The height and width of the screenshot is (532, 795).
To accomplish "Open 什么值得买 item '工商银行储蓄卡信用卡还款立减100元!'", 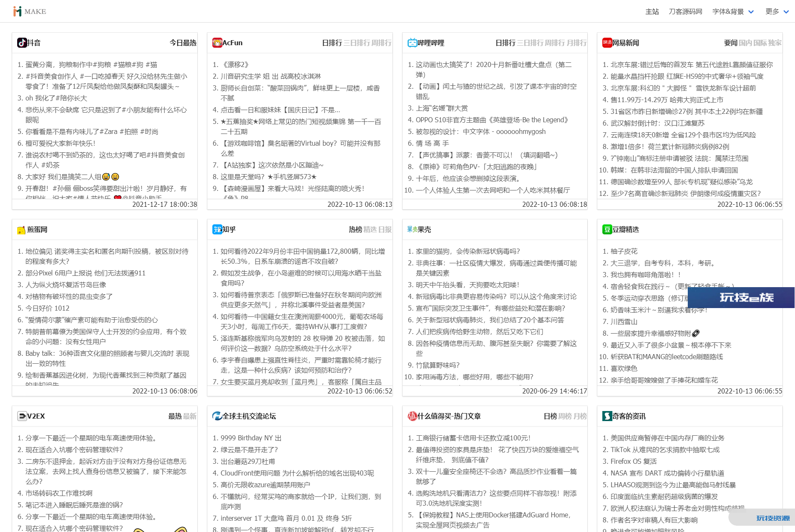I will pos(473,438).
